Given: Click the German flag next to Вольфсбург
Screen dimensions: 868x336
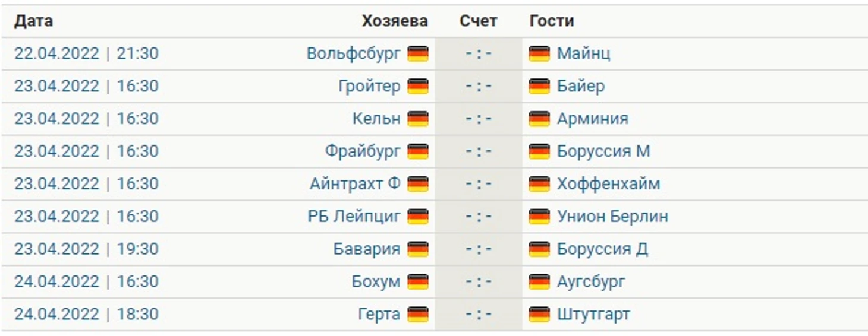Looking at the screenshot, I should click(417, 54).
